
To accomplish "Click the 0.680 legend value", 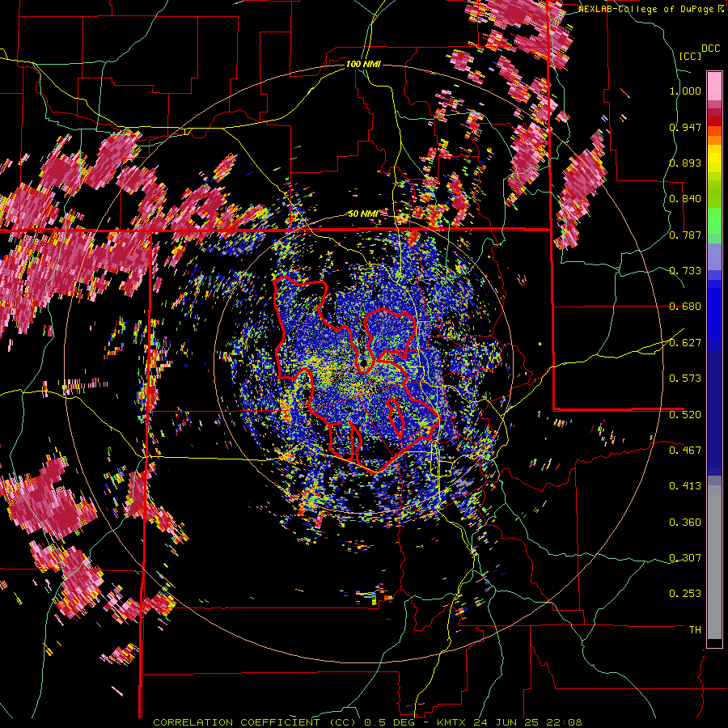I will coord(685,307).
